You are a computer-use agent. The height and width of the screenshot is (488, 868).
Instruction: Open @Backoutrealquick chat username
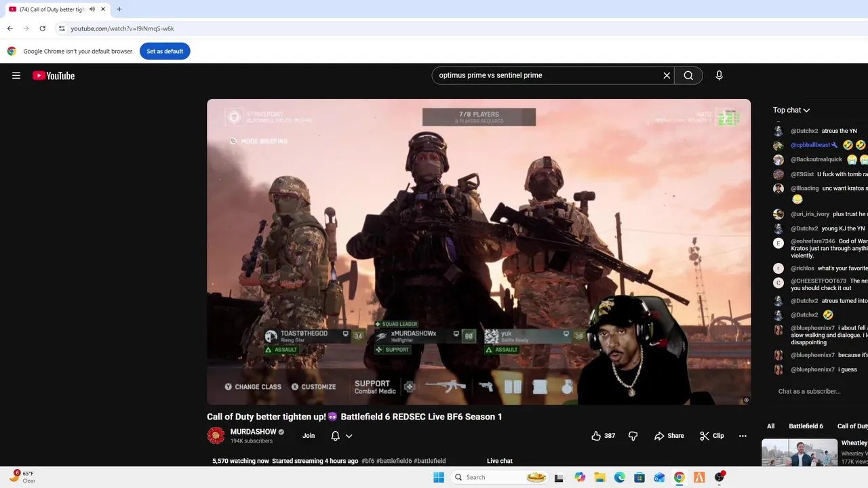coord(816,159)
